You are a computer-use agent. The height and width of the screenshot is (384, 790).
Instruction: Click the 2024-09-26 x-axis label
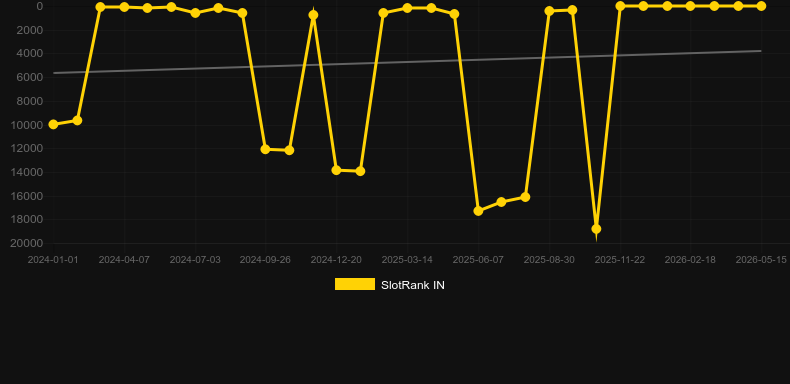coord(266,260)
